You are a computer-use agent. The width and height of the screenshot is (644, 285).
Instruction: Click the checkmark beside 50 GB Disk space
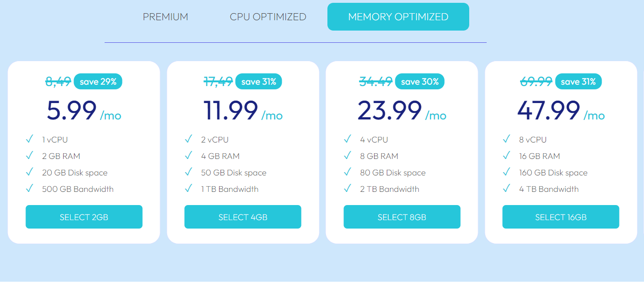(x=188, y=172)
